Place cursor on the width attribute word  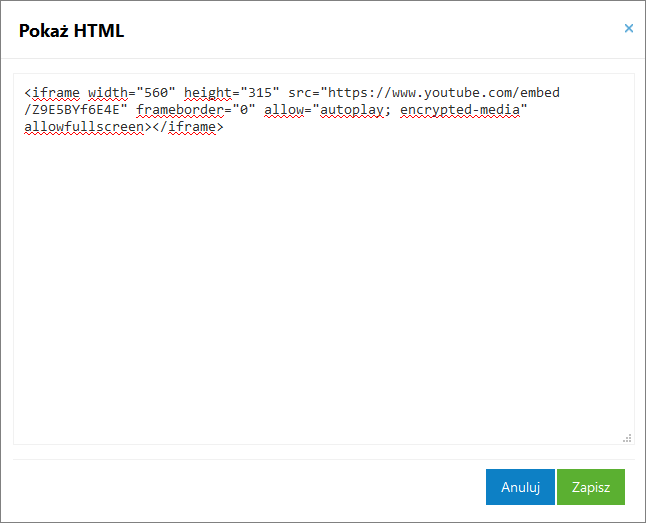[x=108, y=92]
